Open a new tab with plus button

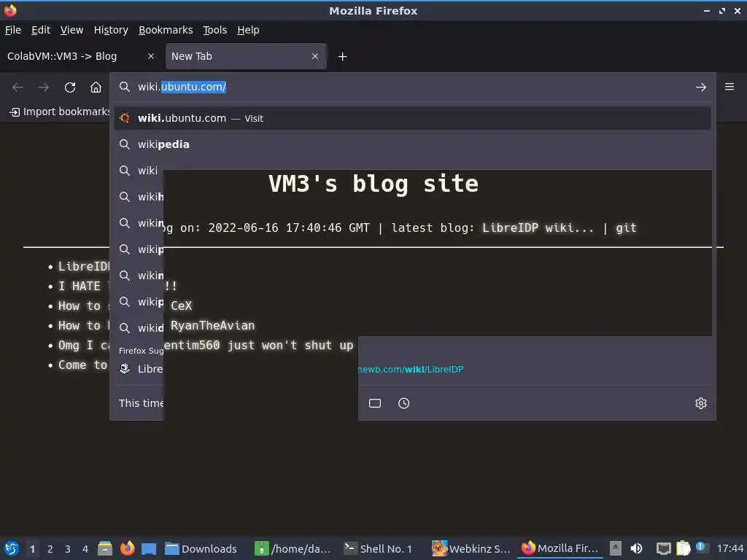(342, 57)
